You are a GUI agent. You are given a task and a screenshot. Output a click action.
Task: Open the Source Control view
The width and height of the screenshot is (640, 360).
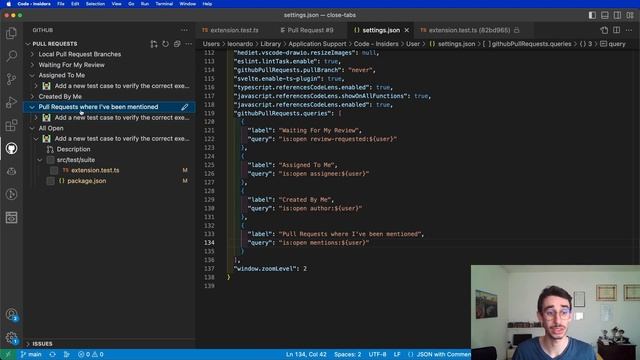click(11, 79)
